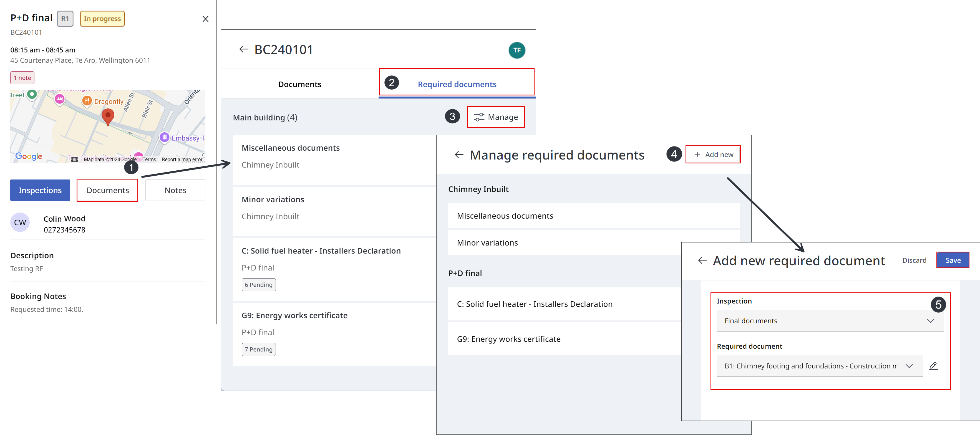Viewport: 980px width, 435px height.
Task: Click the R1 badge next to P+D final
Action: pyautogui.click(x=65, y=19)
